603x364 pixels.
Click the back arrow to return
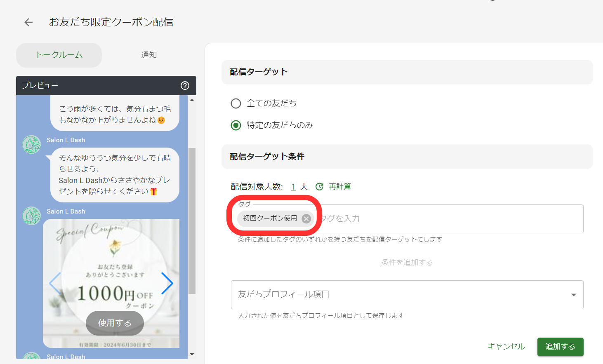coord(28,22)
